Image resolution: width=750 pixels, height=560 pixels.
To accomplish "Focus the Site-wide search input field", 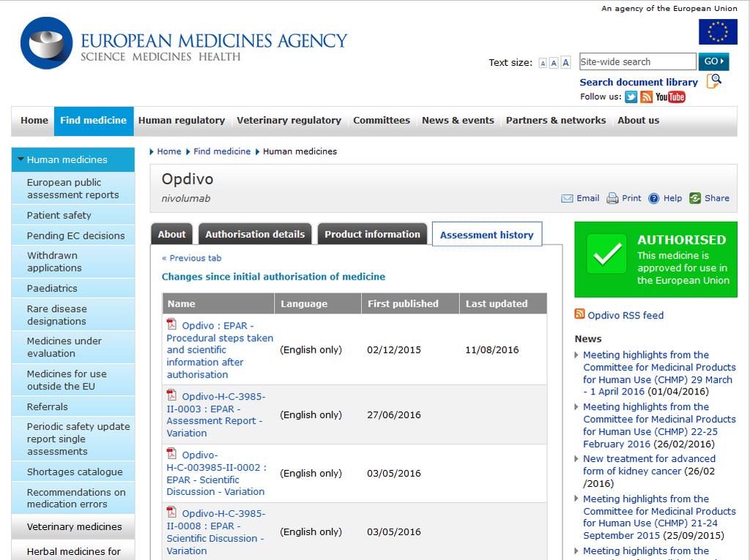I will click(638, 61).
